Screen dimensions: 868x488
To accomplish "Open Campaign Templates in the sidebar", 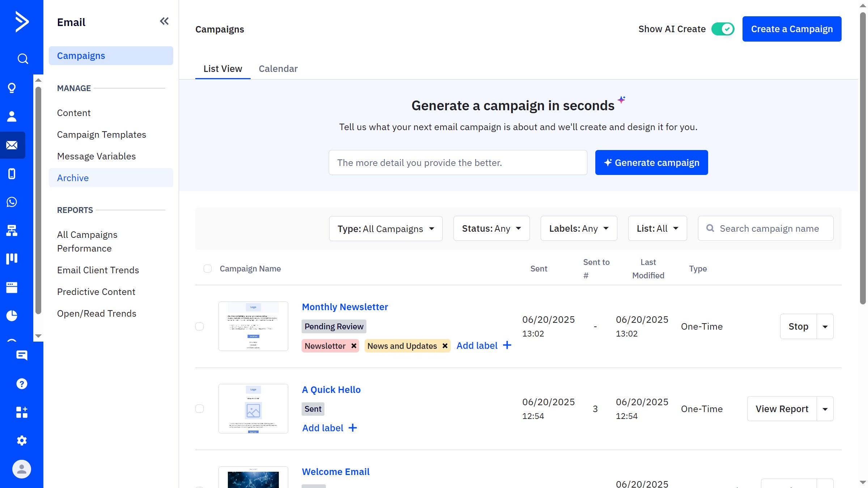I will (x=102, y=134).
